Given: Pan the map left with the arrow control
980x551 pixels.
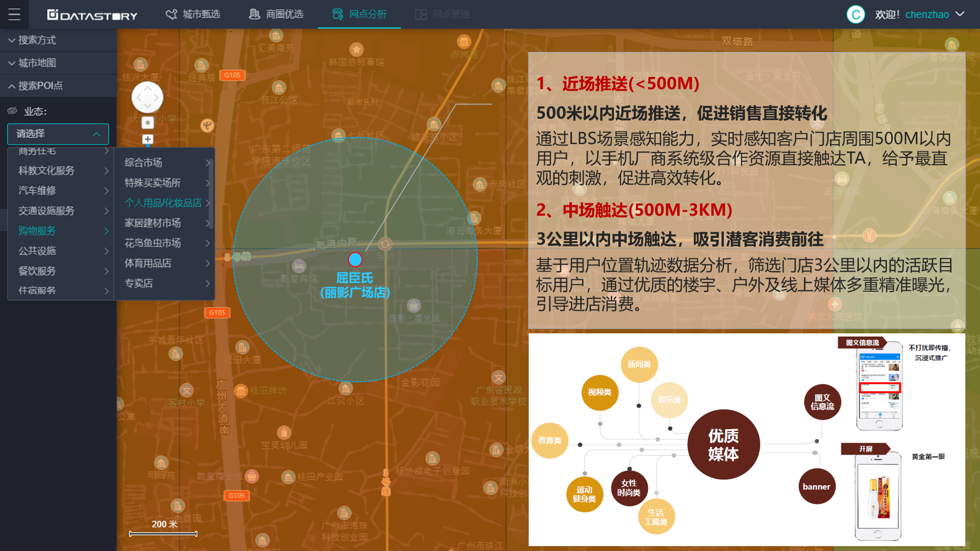Looking at the screenshot, I should (139, 98).
